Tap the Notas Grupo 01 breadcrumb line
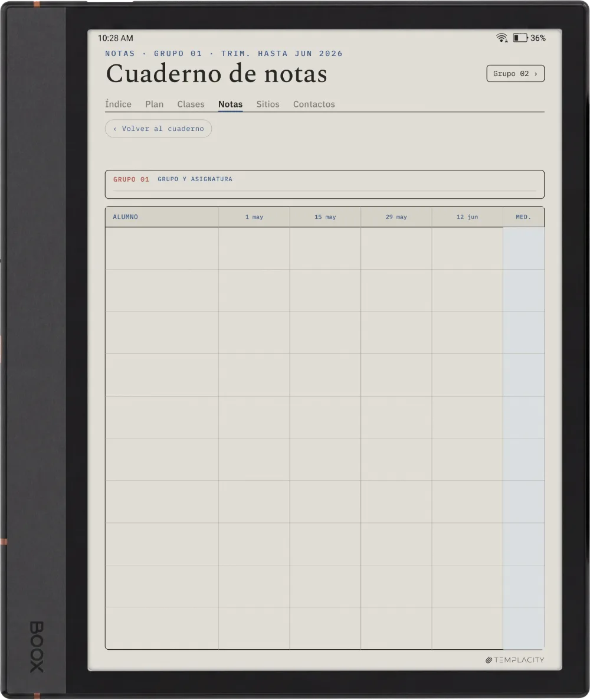590x700 pixels. tap(224, 54)
